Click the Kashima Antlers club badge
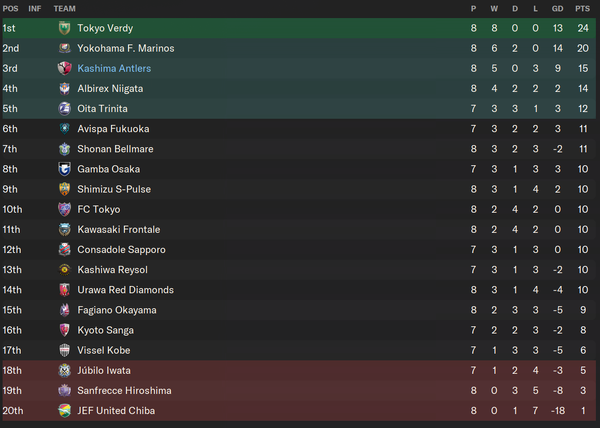The width and height of the screenshot is (600, 428). (64, 68)
